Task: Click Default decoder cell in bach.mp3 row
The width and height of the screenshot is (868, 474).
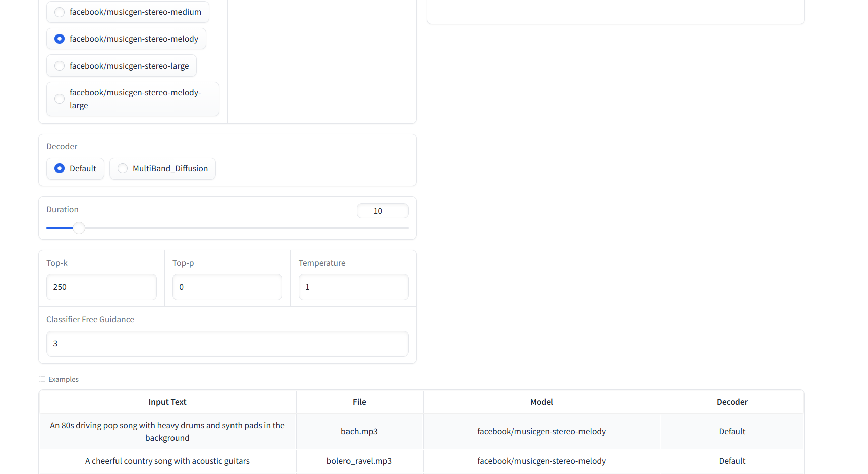Action: [732, 432]
